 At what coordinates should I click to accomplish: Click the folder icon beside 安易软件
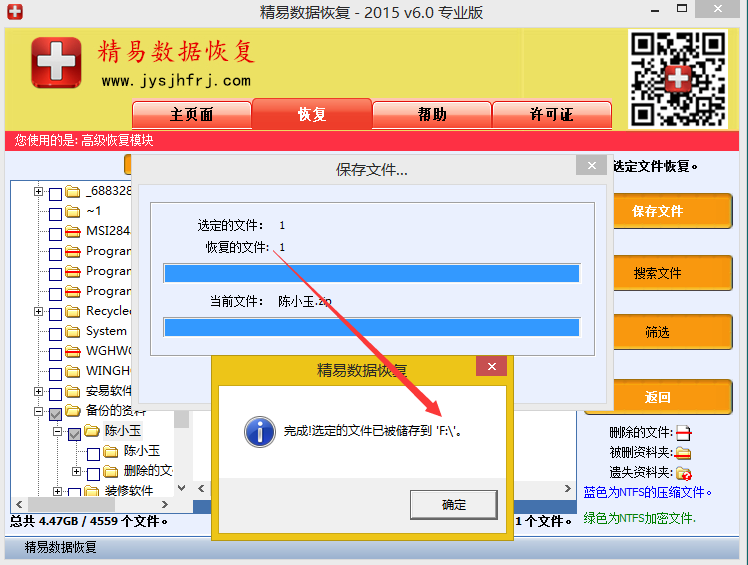coord(73,392)
